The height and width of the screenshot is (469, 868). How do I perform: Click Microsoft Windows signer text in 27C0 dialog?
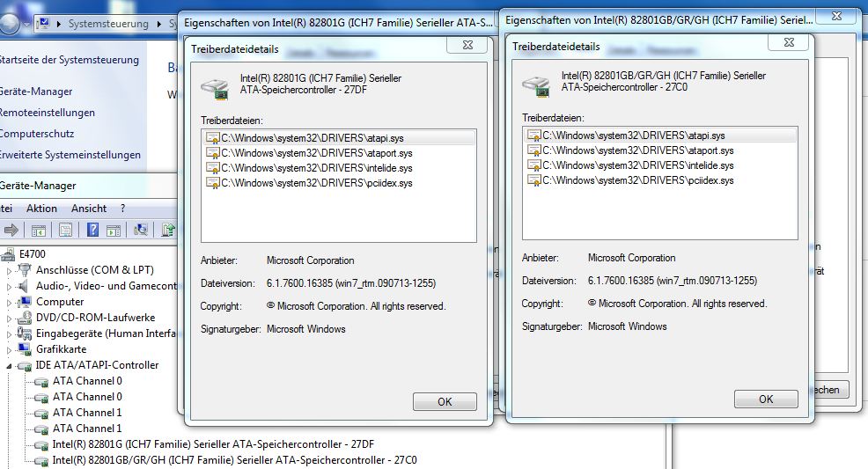(627, 326)
